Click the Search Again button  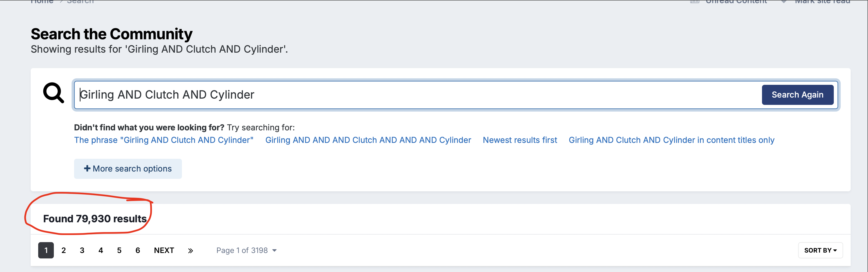(797, 95)
